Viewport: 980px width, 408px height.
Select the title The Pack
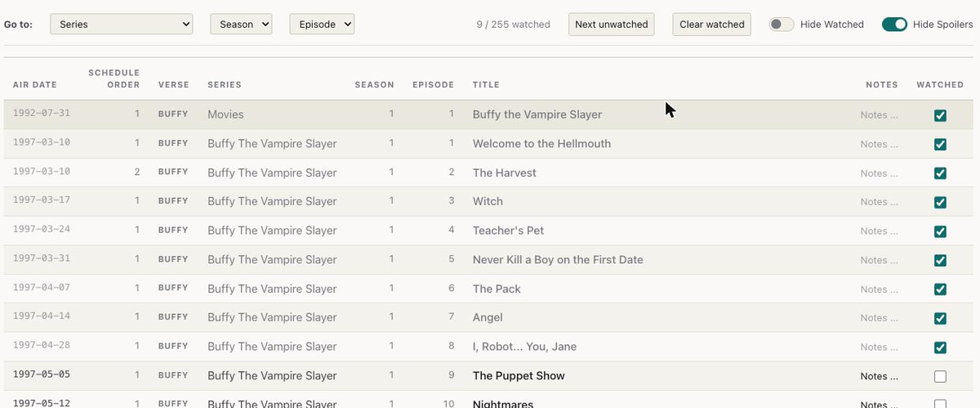pos(497,289)
